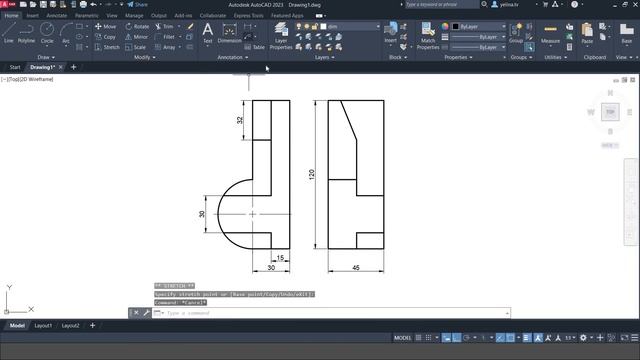Image resolution: width=640 pixels, height=360 pixels.
Task: Expand the Modify panel
Action: pyautogui.click(x=144, y=57)
